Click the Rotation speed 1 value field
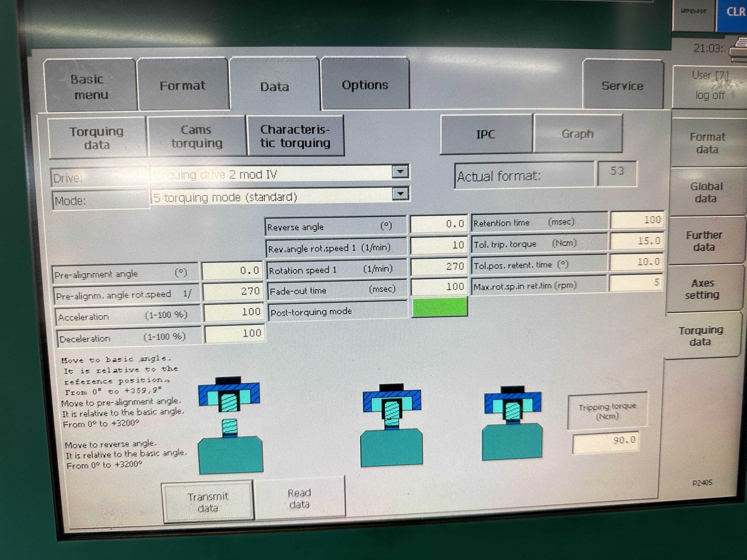Image resolution: width=747 pixels, height=560 pixels. coord(439,267)
